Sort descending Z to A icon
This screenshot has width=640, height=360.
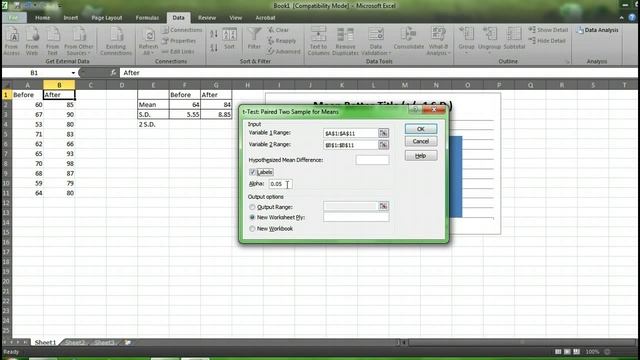pos(214,48)
